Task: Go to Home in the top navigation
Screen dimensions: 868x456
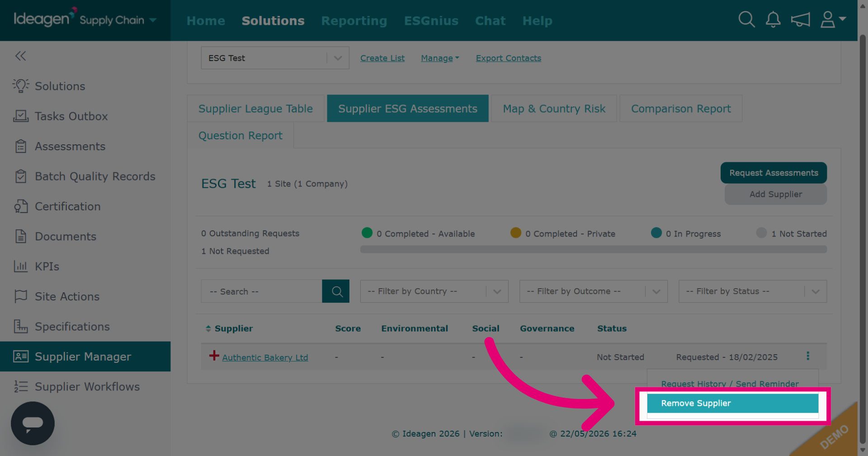Action: coord(206,21)
